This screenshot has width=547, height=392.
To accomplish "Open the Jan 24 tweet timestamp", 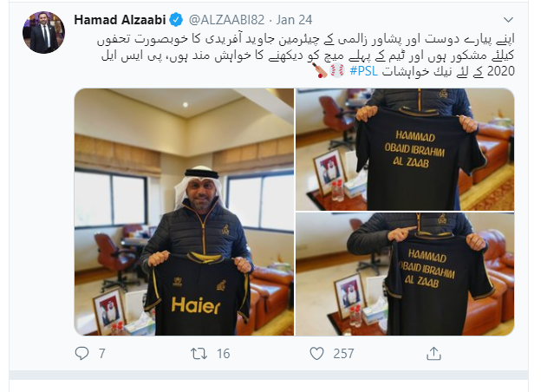I will (294, 20).
